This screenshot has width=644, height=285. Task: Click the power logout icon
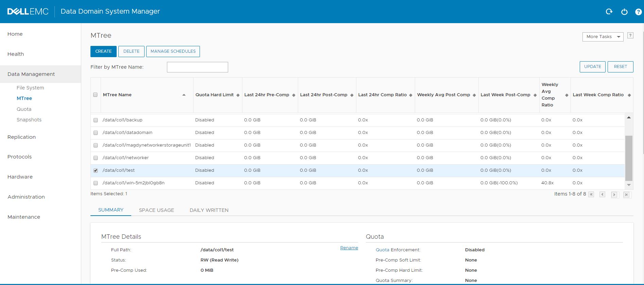pyautogui.click(x=624, y=12)
